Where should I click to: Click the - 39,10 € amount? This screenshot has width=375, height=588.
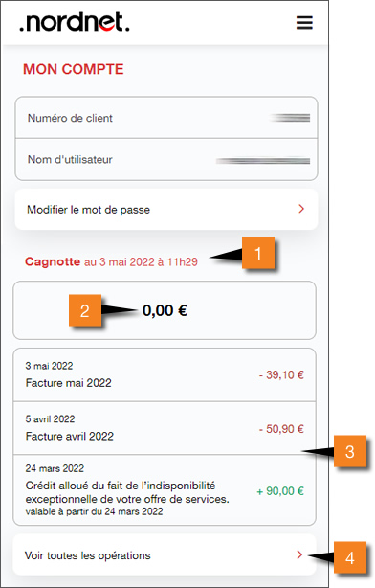pos(281,375)
